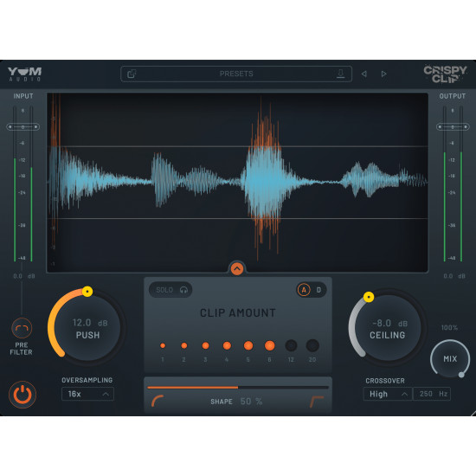
Task: Set clip amount to 5
Action: tap(248, 345)
